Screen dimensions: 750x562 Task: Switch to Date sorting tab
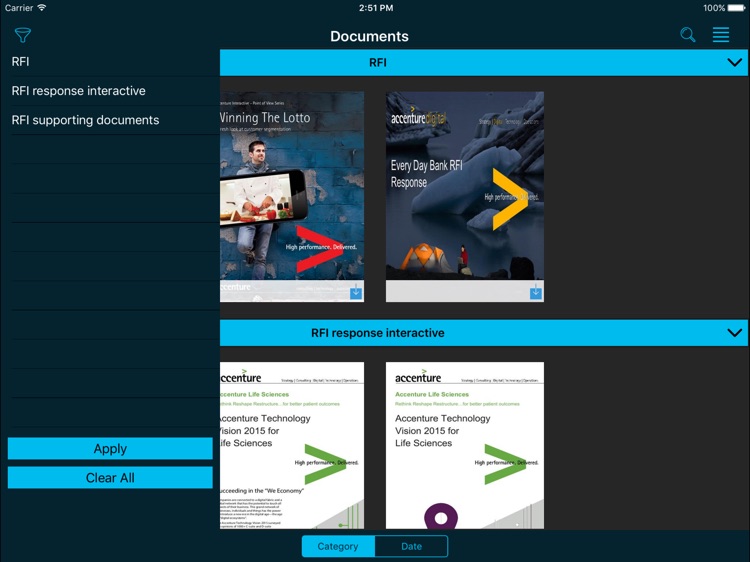pos(411,546)
